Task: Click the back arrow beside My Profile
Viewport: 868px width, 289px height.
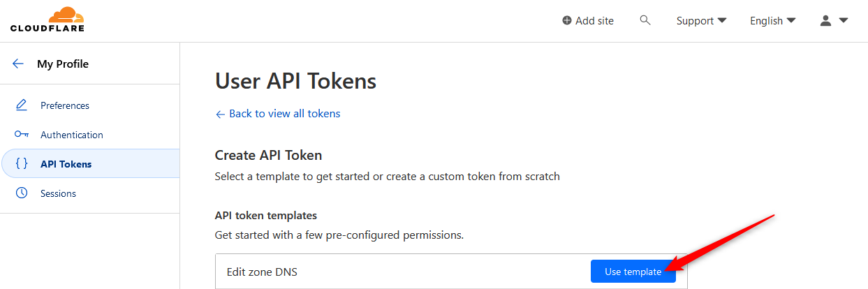Action: (18, 64)
